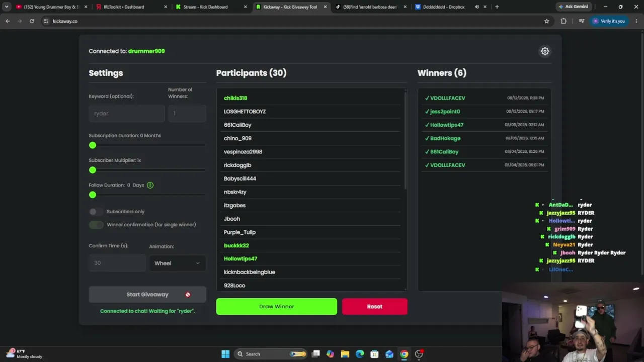Select the Kickaway - Kick Giveaway Tool tab

tap(290, 7)
